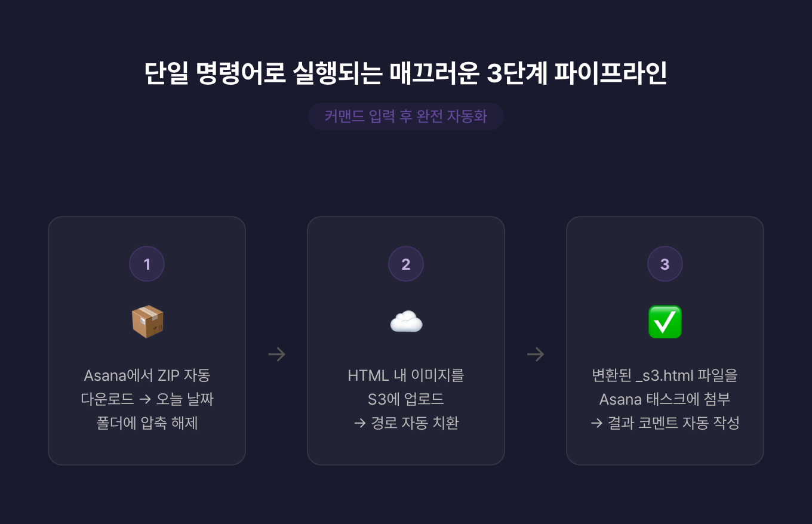Select the step 3 number badge
This screenshot has height=524, width=812.
[x=665, y=264]
